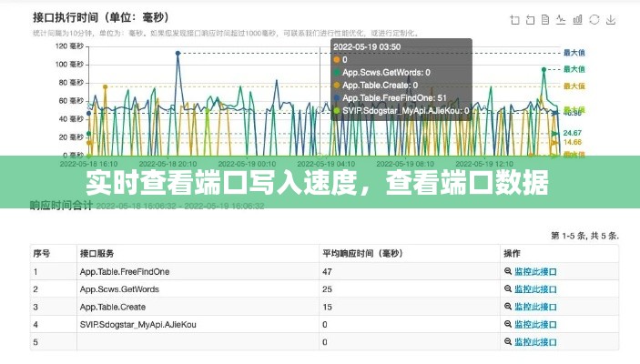Viewport: 640px width, 364px height.
Task: Open 监控此接口 link for App.Table.Create
Action: tap(534, 307)
